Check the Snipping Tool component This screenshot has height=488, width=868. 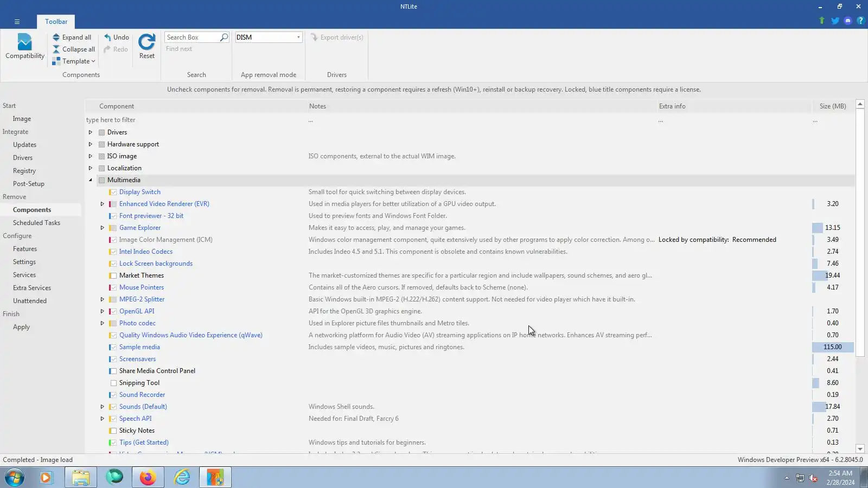click(x=113, y=383)
